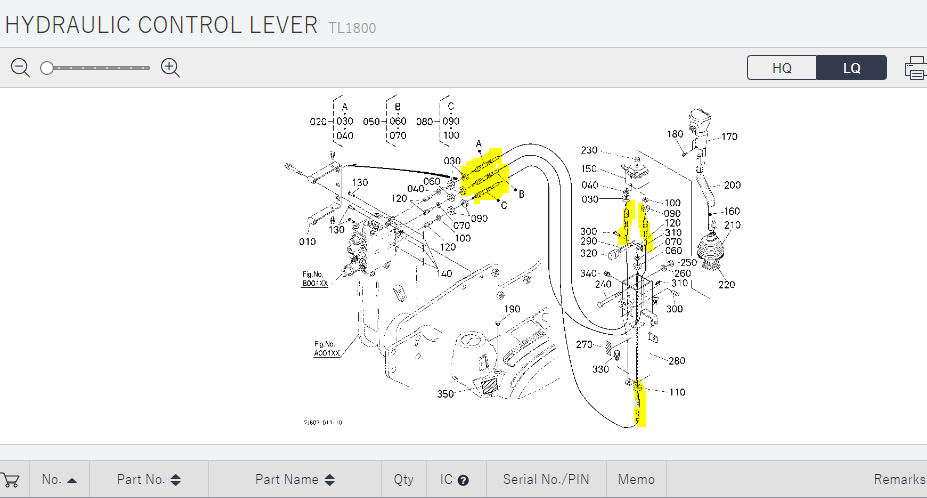The width and height of the screenshot is (927, 498).
Task: Click the Serial No./PIN column header
Action: (x=546, y=480)
